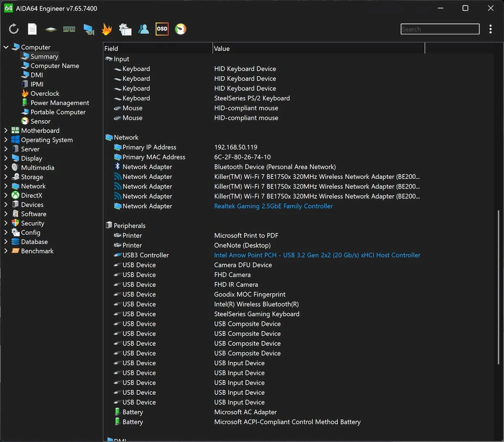504x442 pixels.
Task: Click the Peripherals section header icon
Action: [109, 225]
